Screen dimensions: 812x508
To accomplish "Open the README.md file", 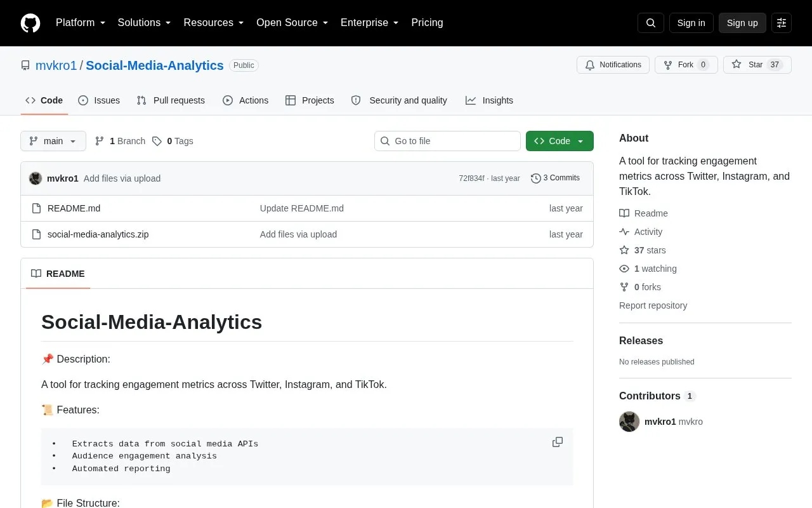I will pos(74,208).
